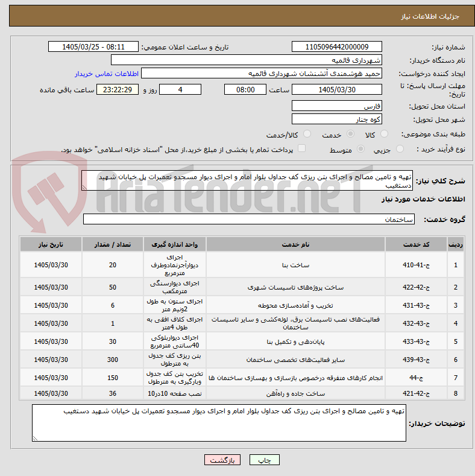The image size is (475, 476).
Task: Click service code ج-43-439
Action: coord(416,360)
